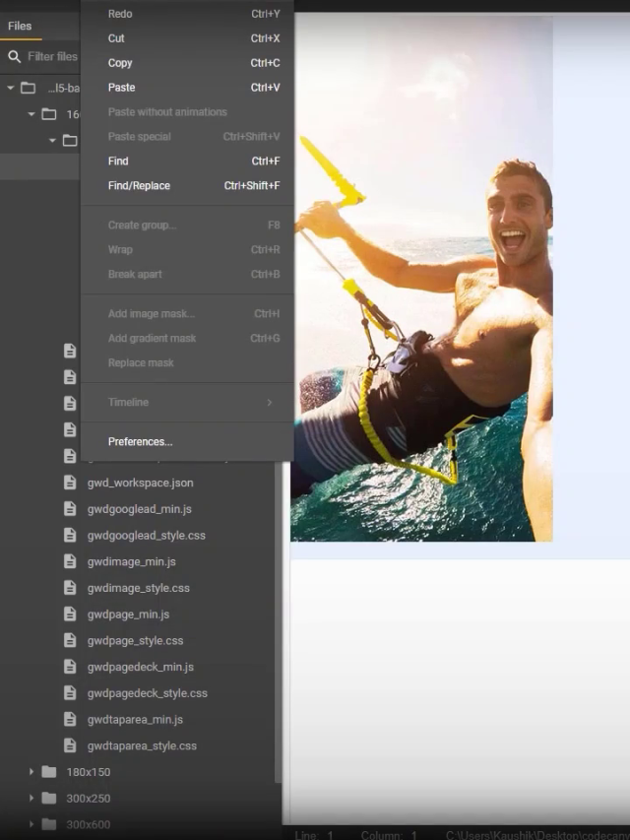
Task: Open gwdpage_style.css file
Action: click(x=135, y=640)
